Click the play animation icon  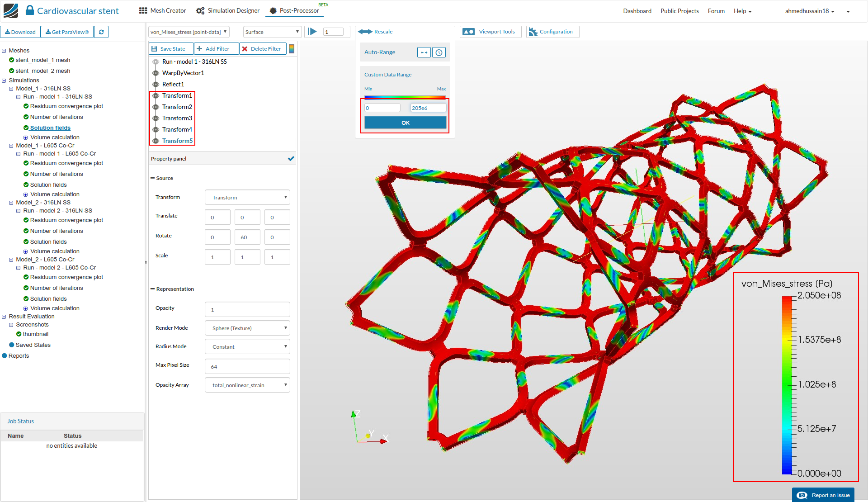(x=312, y=32)
